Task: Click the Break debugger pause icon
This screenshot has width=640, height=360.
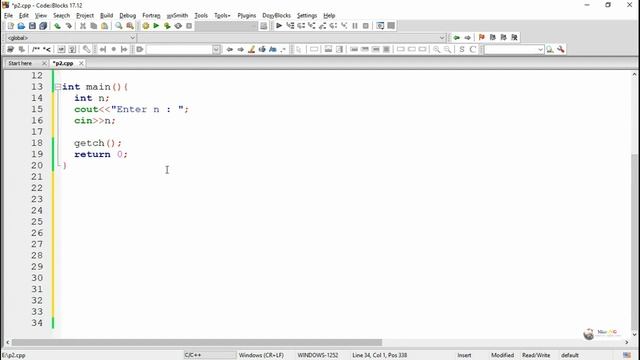Action: coord(355,26)
